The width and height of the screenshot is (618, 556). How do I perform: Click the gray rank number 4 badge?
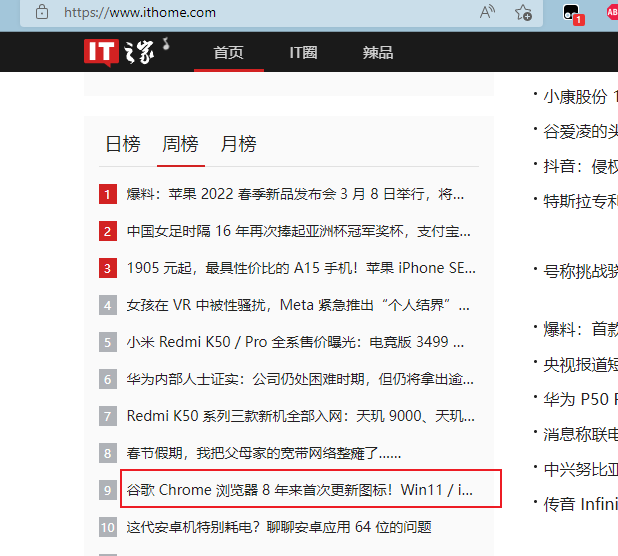(108, 305)
